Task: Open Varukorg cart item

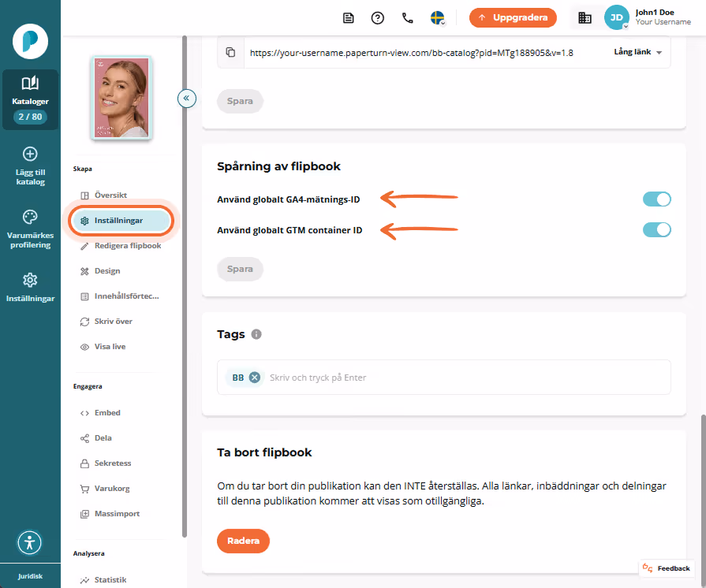Action: point(104,488)
